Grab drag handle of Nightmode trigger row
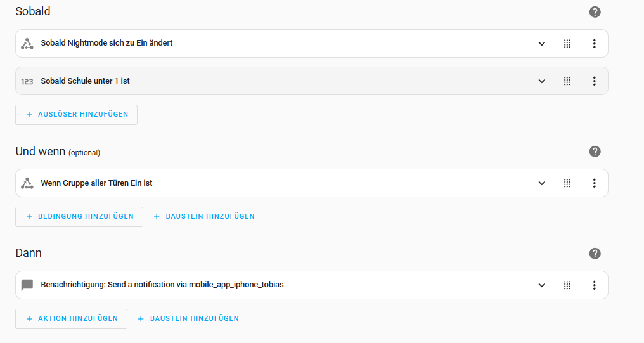Viewport: 644px width, 343px height. click(x=567, y=44)
